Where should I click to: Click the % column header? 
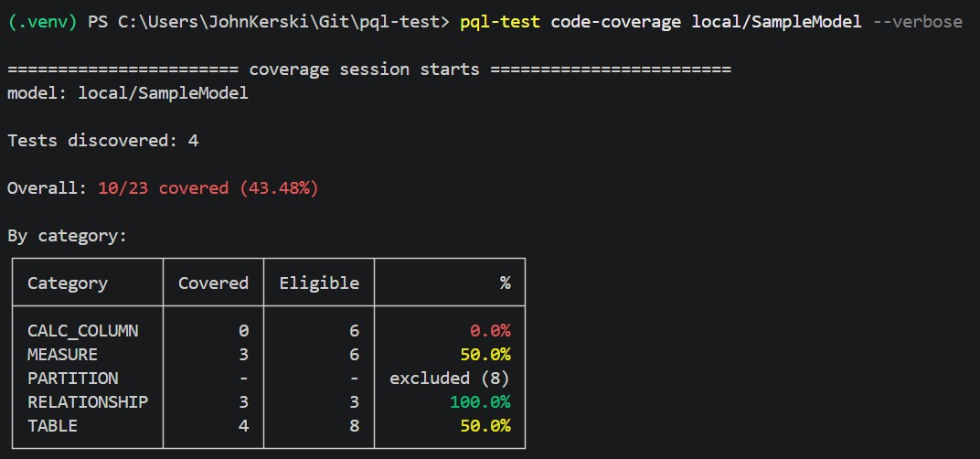pyautogui.click(x=505, y=283)
